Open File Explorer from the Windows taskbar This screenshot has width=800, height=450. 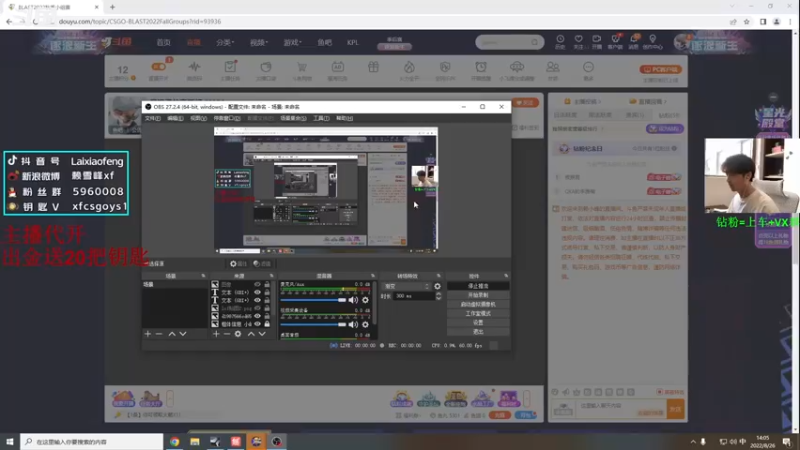(195, 442)
